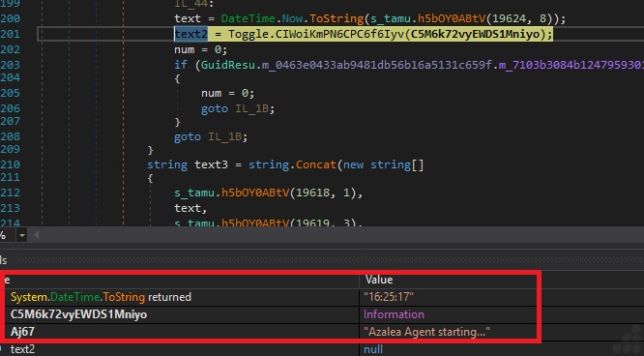Click line number 203 in the gutter
This screenshot has width=644, height=356.
11,65
